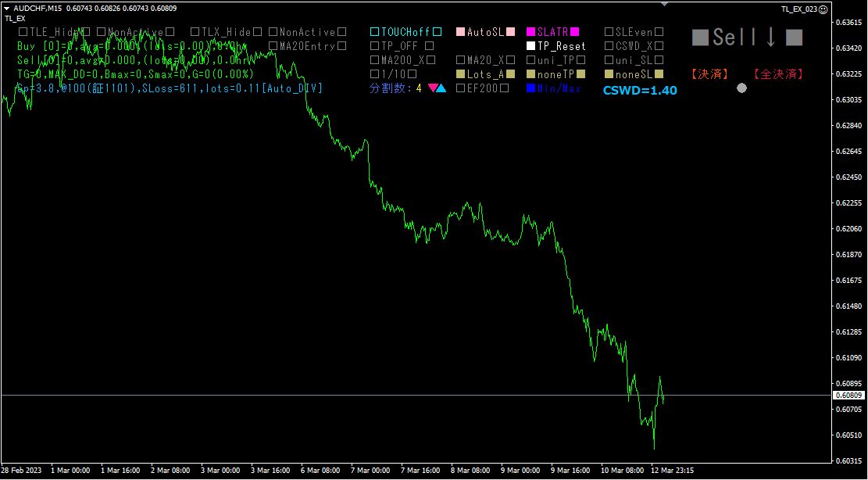Toggle NonActive beside TLE_Hide
Image resolution: width=868 pixels, height=480 pixels.
click(x=136, y=32)
